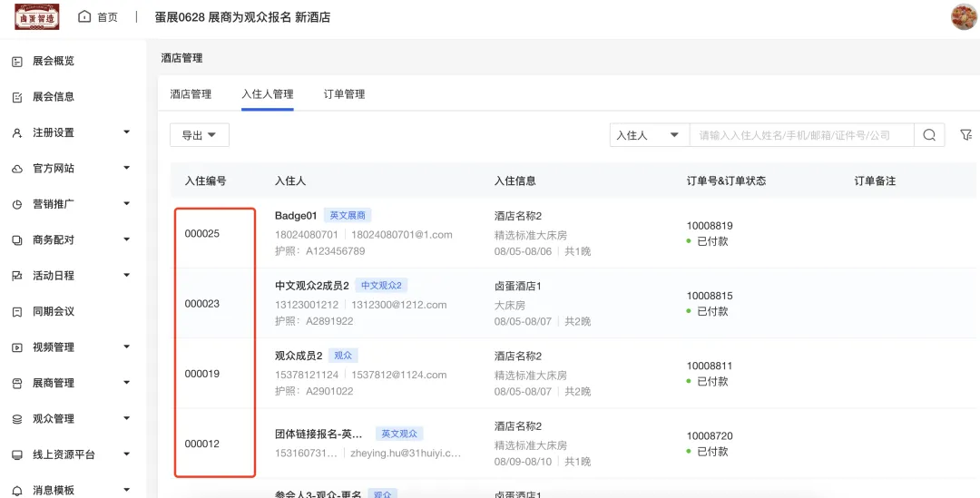Image resolution: width=980 pixels, height=498 pixels.
Task: Open the user avatar in top right
Action: (x=963, y=17)
